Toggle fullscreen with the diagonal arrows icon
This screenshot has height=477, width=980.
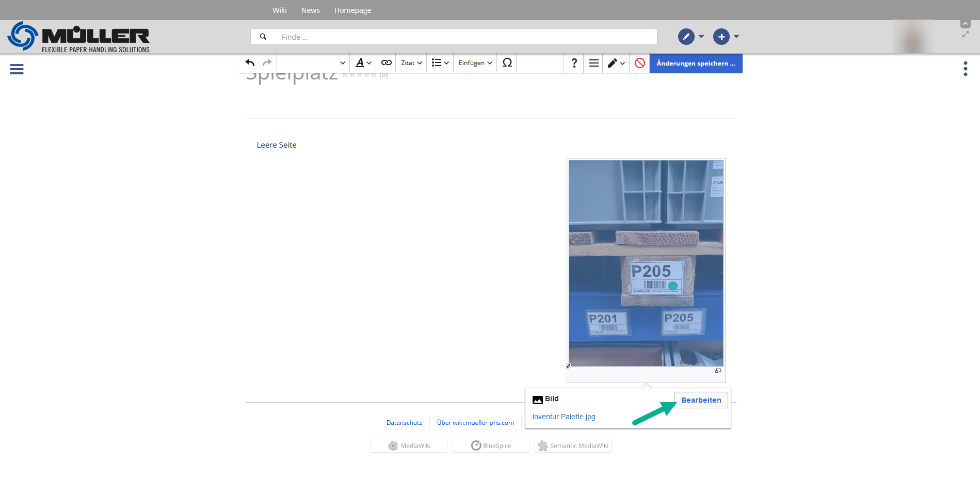pyautogui.click(x=965, y=35)
